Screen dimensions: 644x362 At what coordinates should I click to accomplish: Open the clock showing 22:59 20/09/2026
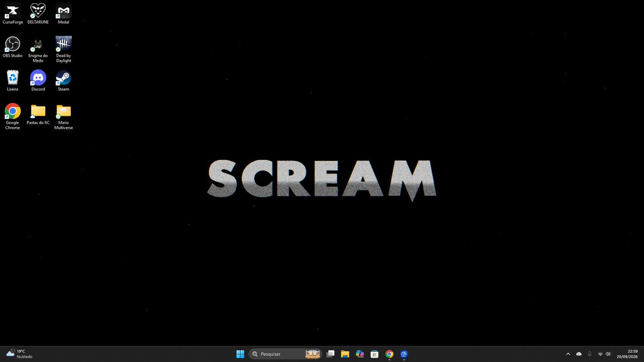[627, 354]
